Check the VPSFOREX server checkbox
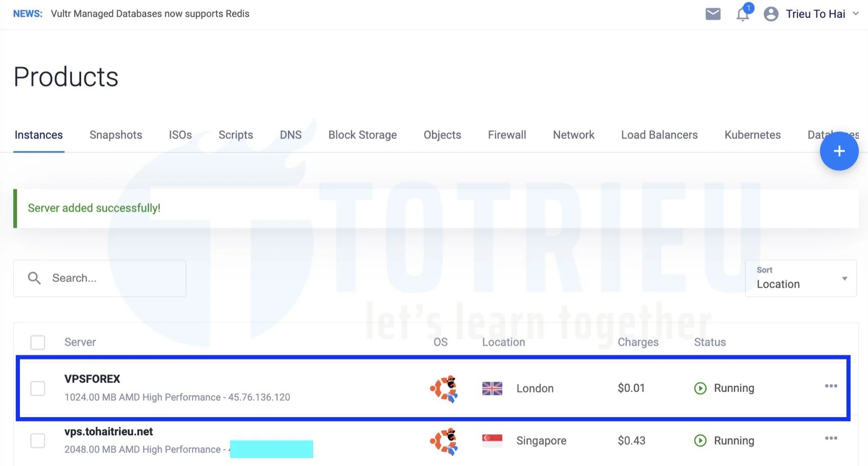Screen dimensions: 868x466 click(x=38, y=388)
